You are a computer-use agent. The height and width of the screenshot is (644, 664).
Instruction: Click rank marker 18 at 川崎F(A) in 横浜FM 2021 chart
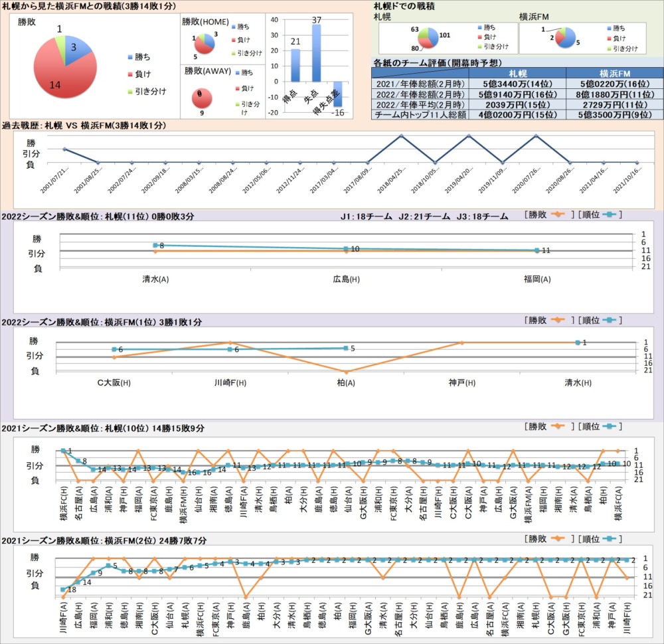point(64,590)
